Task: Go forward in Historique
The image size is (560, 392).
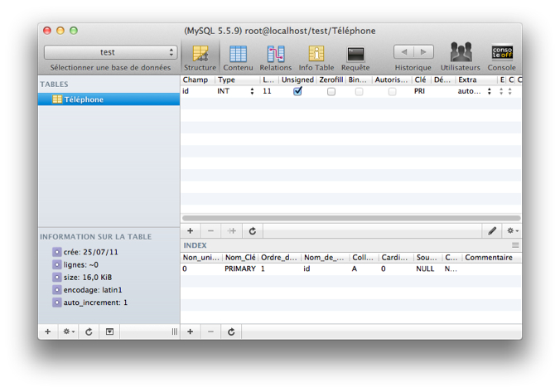Action: tap(423, 52)
